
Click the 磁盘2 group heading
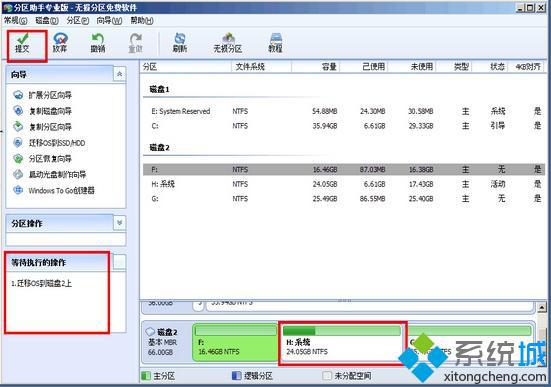[160, 148]
